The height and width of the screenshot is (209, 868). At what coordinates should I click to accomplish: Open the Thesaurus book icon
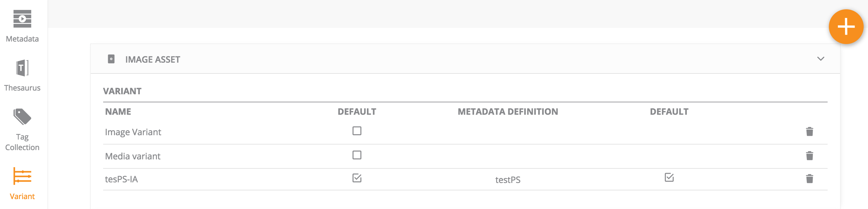22,68
